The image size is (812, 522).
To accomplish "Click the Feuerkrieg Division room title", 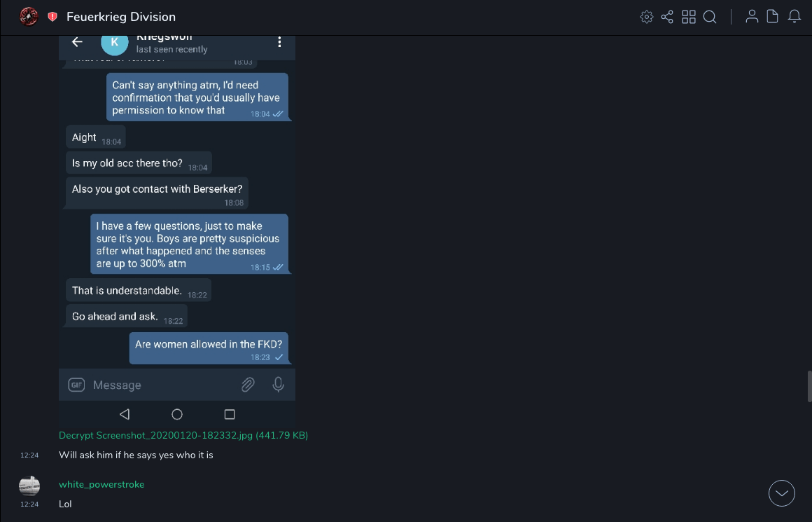I will (x=121, y=17).
